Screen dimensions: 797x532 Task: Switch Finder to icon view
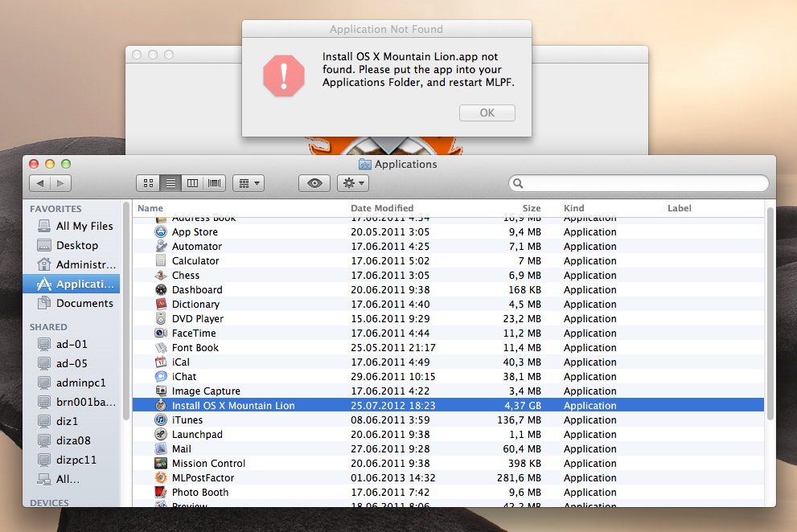click(149, 183)
